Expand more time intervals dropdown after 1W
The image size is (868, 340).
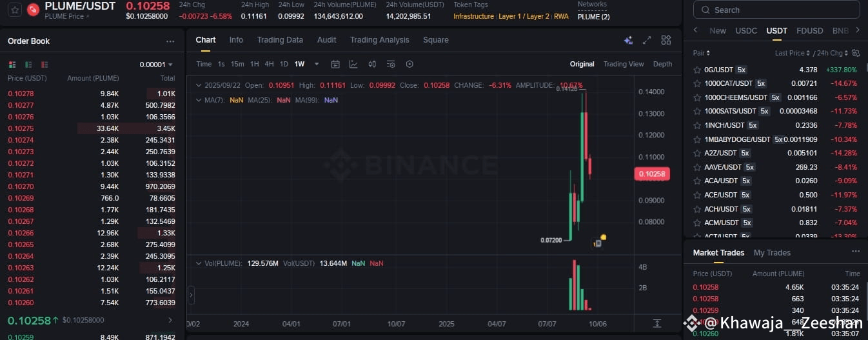coord(317,64)
